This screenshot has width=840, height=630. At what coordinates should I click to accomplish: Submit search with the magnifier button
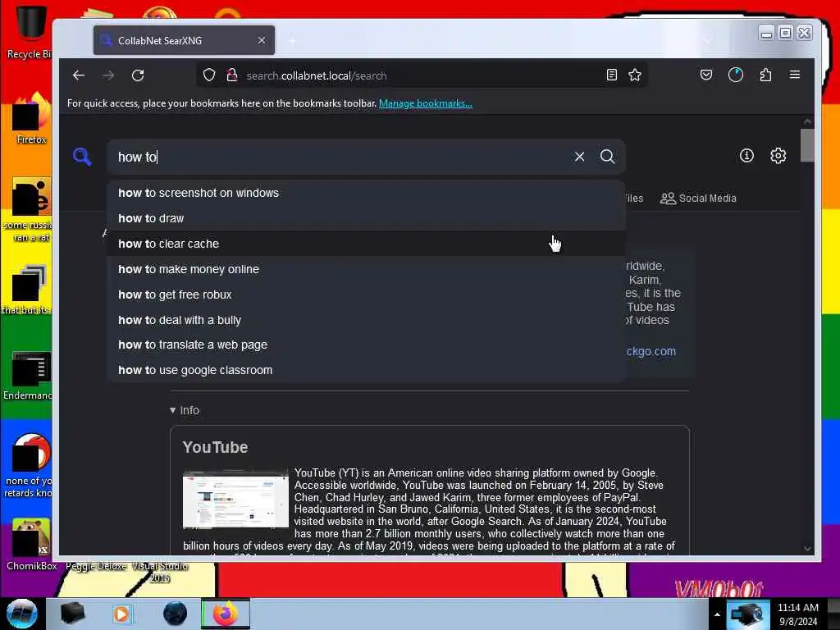point(608,157)
